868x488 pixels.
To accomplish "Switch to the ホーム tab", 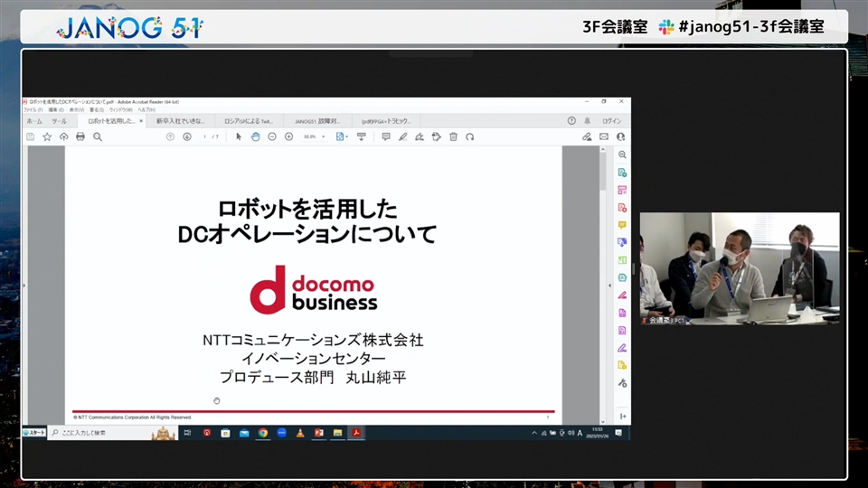I will tap(34, 121).
